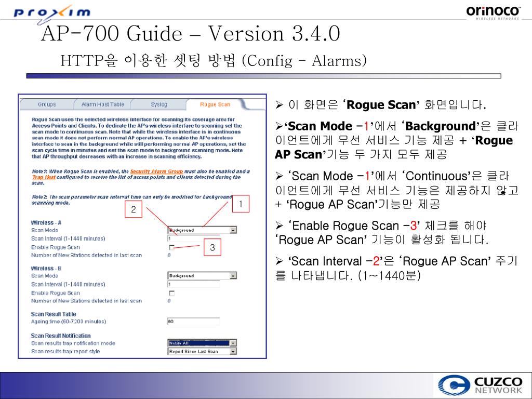The height and width of the screenshot is (399, 532).
Task: Click the AP-700 Guide Version 3.4.0 title
Action: point(190,34)
